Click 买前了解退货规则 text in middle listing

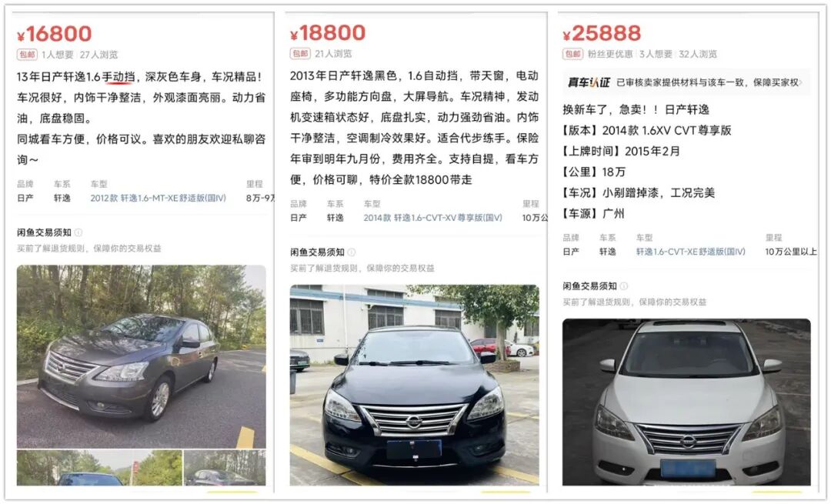(x=323, y=269)
